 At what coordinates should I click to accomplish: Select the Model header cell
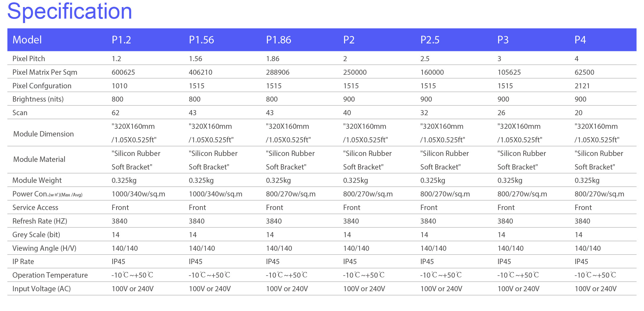[x=27, y=40]
